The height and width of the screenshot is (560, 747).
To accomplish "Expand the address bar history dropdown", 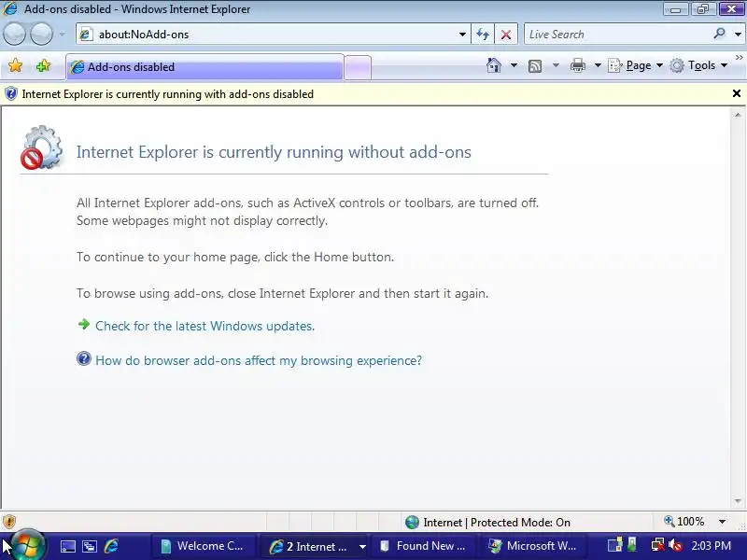I will click(462, 35).
